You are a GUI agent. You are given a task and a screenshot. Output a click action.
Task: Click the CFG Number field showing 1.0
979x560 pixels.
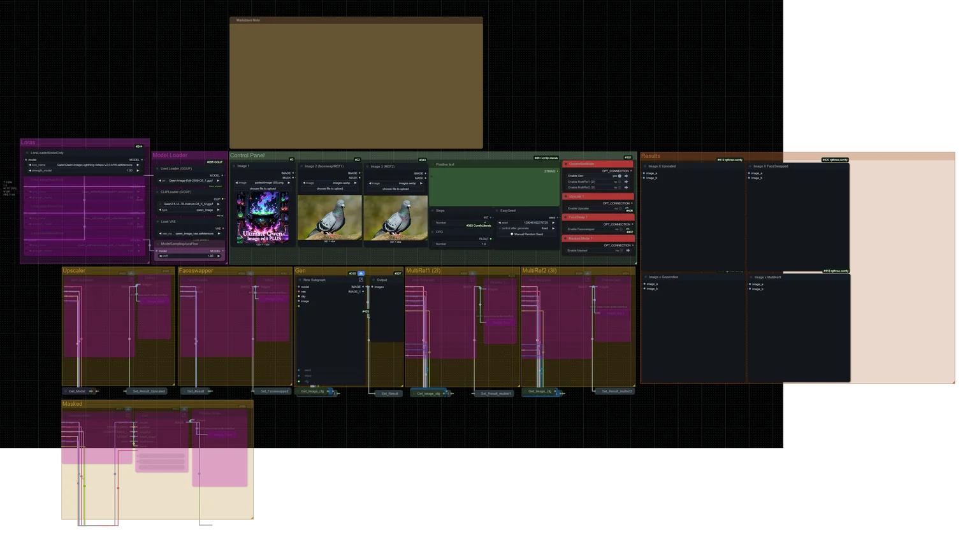[x=462, y=244]
